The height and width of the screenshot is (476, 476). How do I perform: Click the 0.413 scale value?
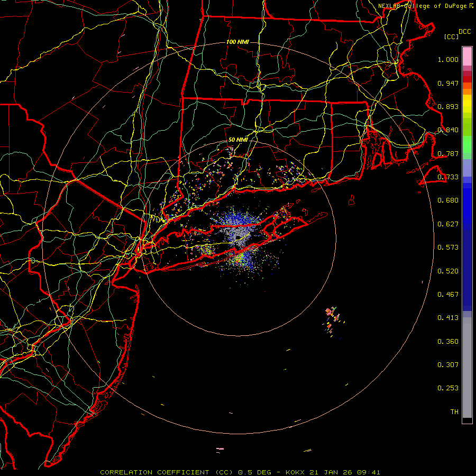tap(448, 318)
